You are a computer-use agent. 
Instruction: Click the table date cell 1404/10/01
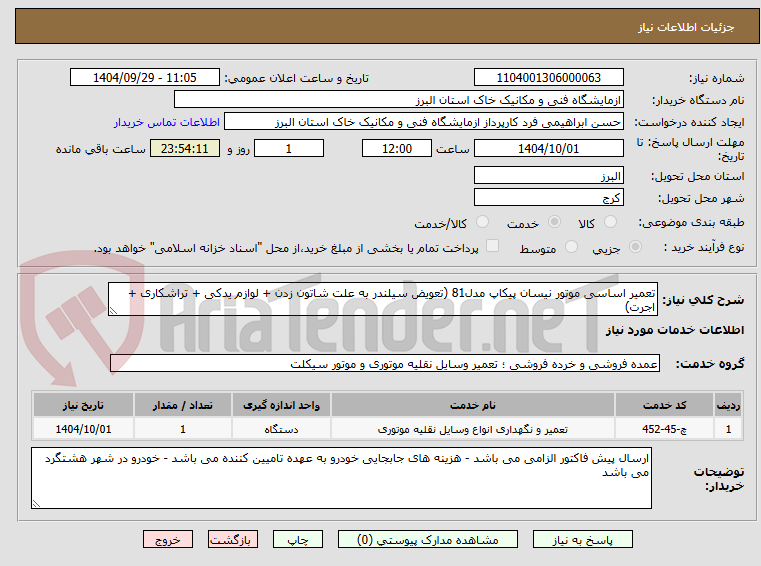83,429
